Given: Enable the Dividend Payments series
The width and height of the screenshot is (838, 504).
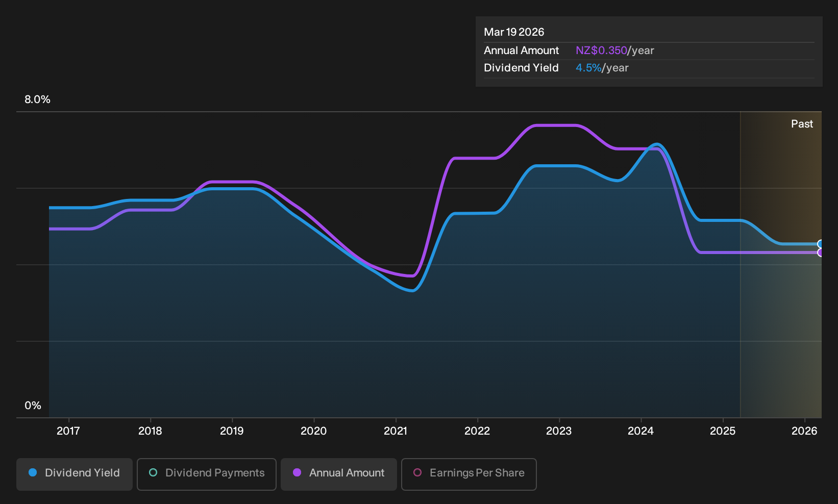Looking at the screenshot, I should (207, 474).
